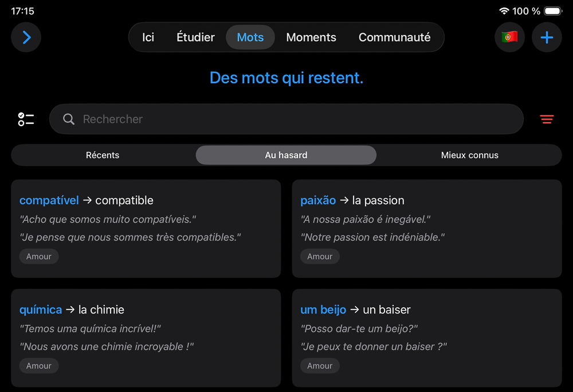Click the magnifying glass search icon

68,119
